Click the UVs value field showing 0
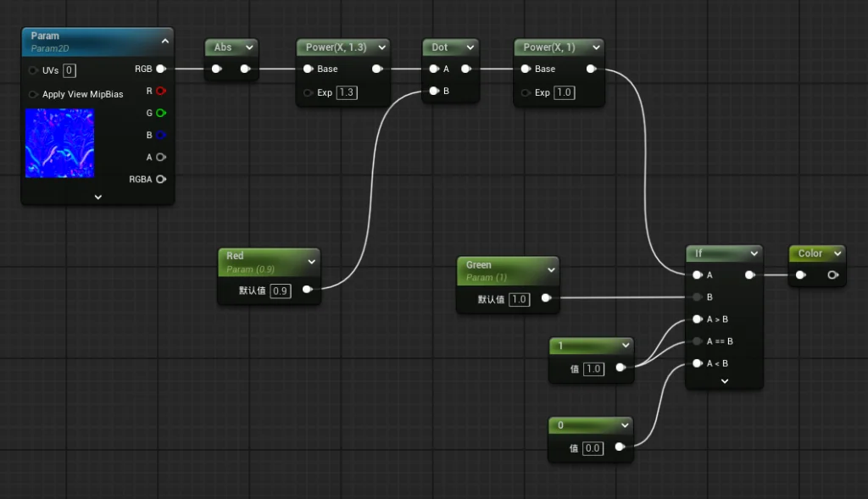The height and width of the screenshot is (499, 868). (x=70, y=70)
